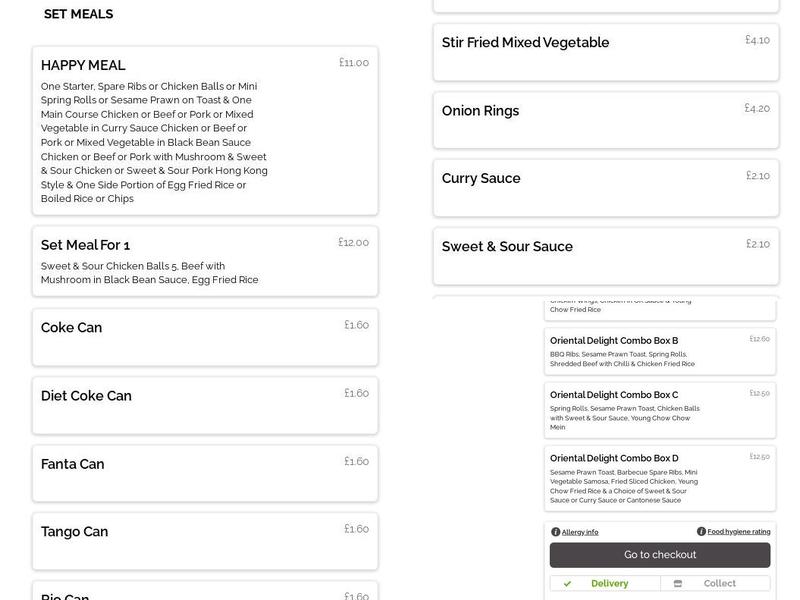
Task: Add Set Meal For 1 to the order
Action: click(x=205, y=260)
